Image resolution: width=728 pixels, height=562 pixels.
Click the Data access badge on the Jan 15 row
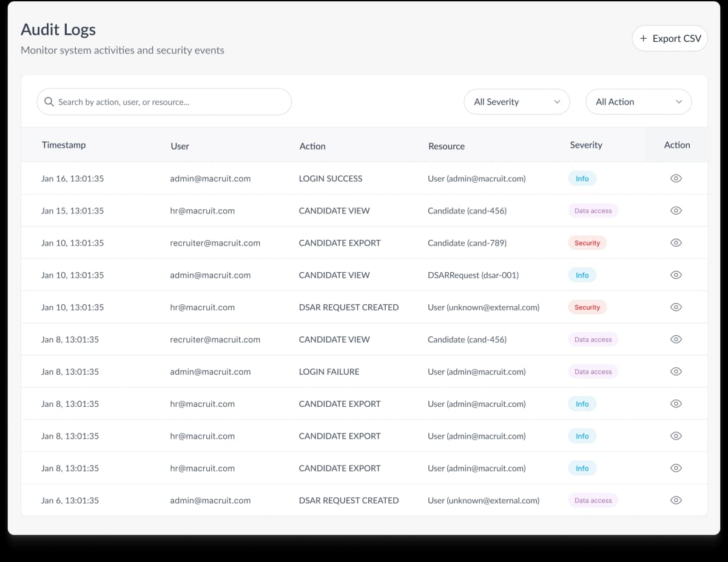click(593, 210)
